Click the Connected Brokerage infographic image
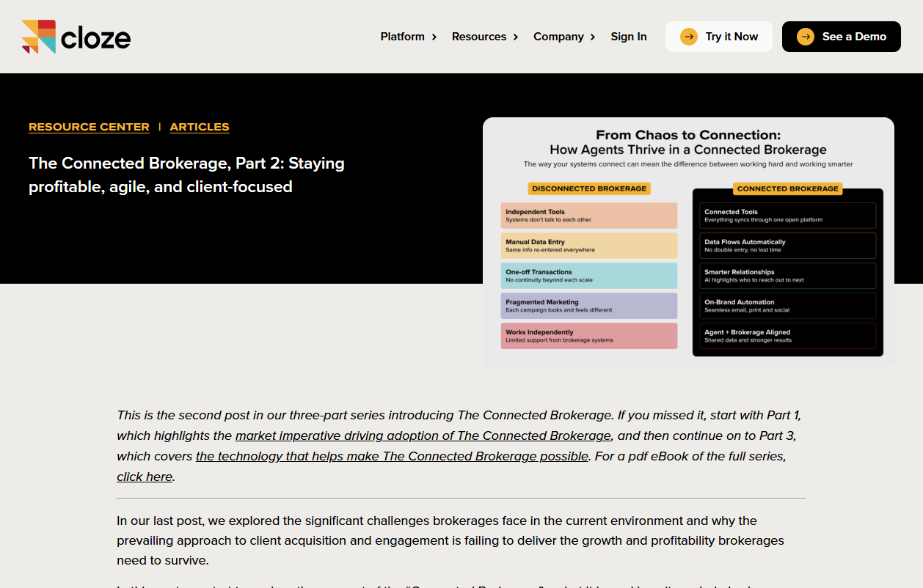 [x=688, y=242]
